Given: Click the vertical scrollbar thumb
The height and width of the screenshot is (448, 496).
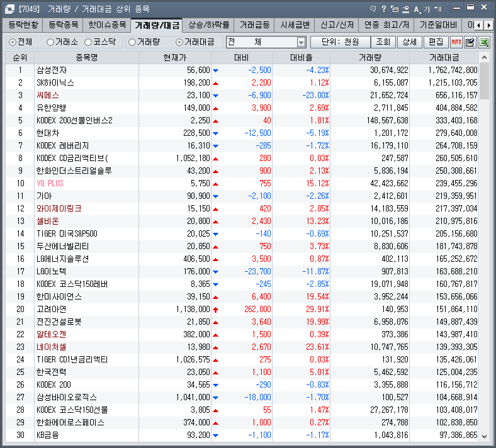Looking at the screenshot, I should 484,81.
